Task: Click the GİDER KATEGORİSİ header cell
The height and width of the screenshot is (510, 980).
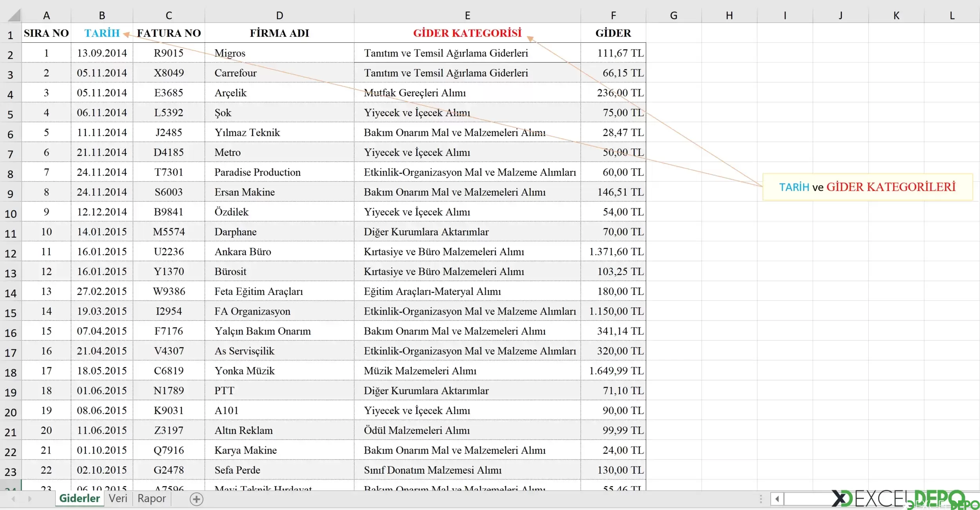Action: 467,33
